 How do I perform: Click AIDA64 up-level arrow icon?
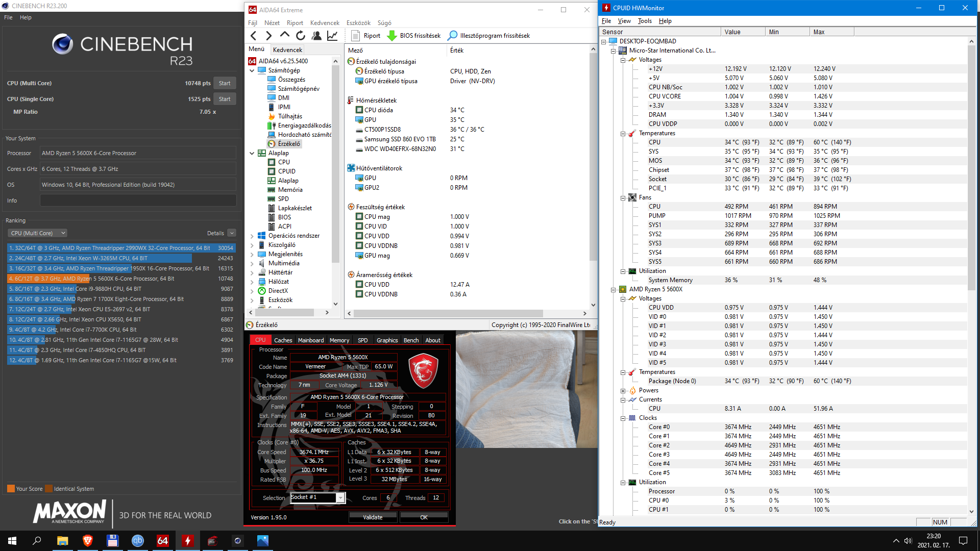(x=285, y=36)
